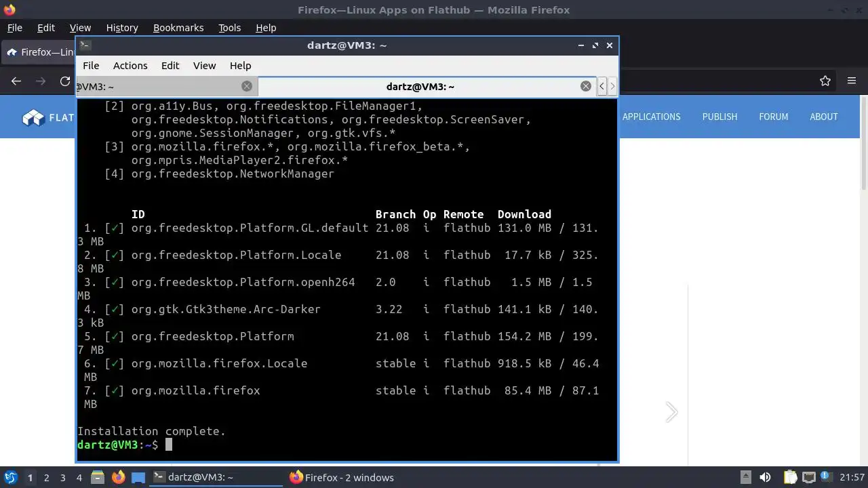Open terminal Actions menu
This screenshot has height=488, width=868.
[130, 66]
